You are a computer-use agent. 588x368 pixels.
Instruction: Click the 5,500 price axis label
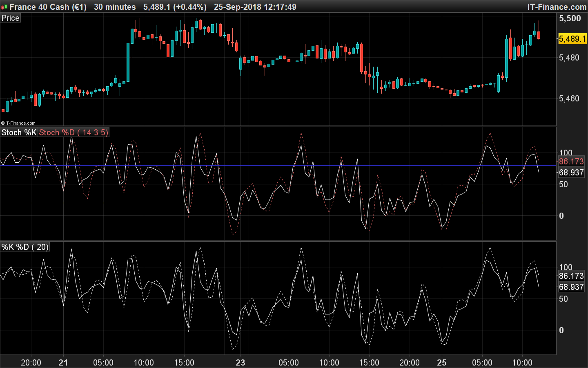tap(570, 18)
